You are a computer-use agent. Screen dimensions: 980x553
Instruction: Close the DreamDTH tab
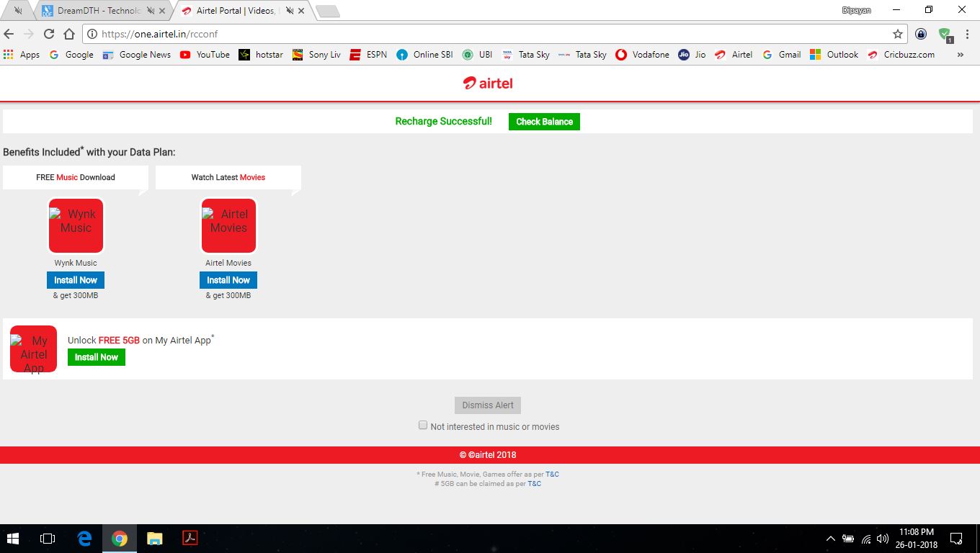tap(161, 11)
